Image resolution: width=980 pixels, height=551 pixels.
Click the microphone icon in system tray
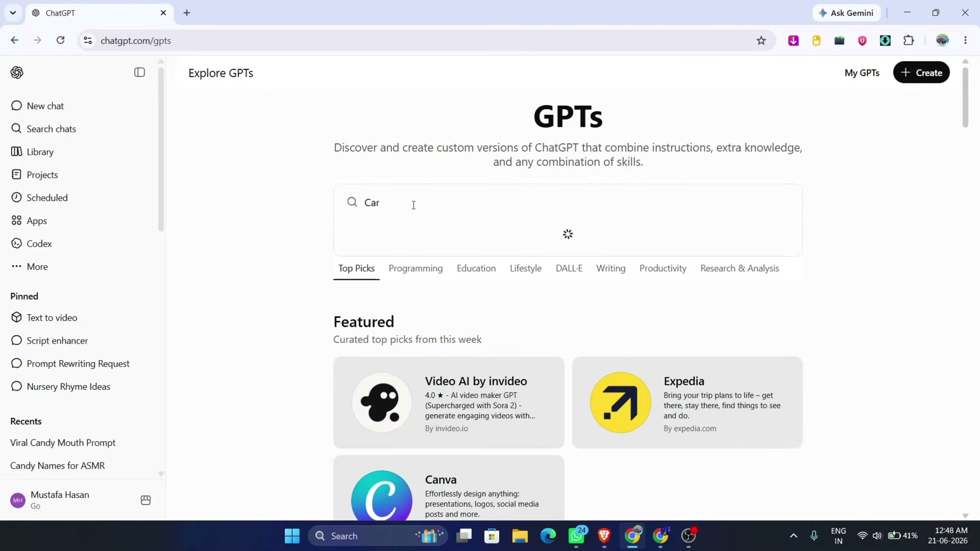814,536
